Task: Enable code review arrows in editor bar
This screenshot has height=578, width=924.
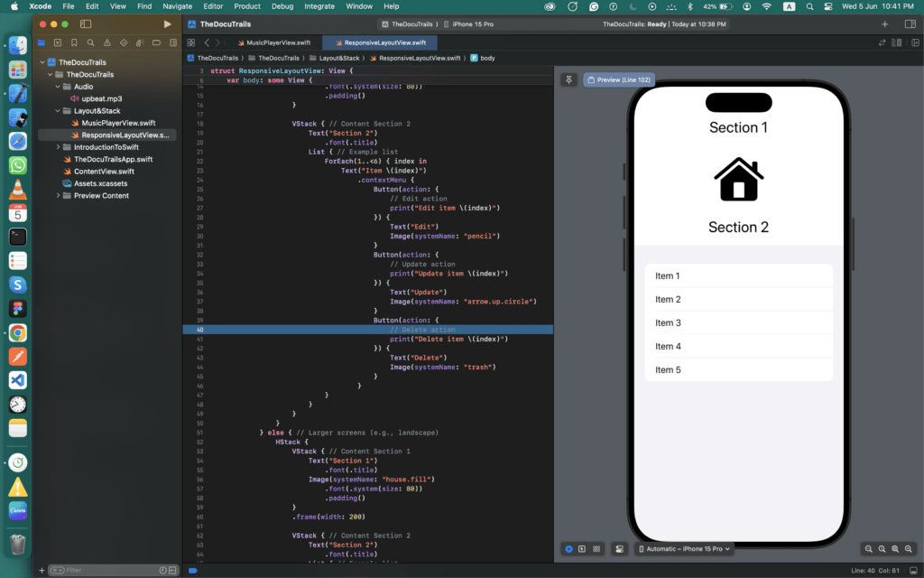Action: 882,42
